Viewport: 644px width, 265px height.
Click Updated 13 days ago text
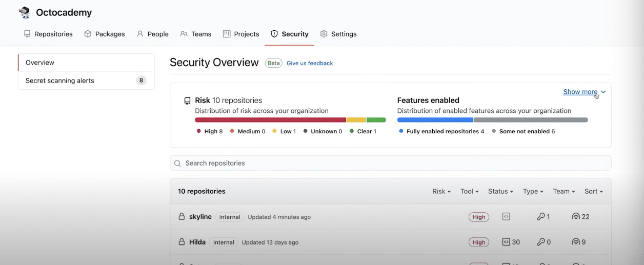(x=270, y=242)
